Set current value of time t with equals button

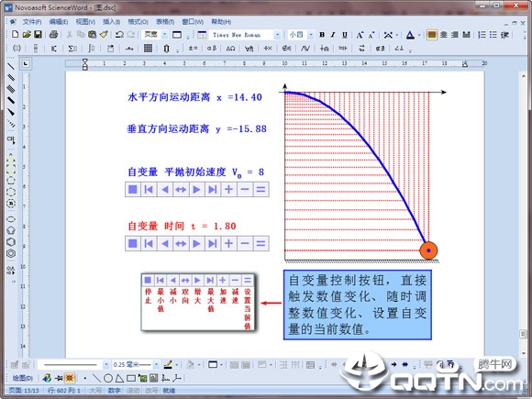[260, 243]
